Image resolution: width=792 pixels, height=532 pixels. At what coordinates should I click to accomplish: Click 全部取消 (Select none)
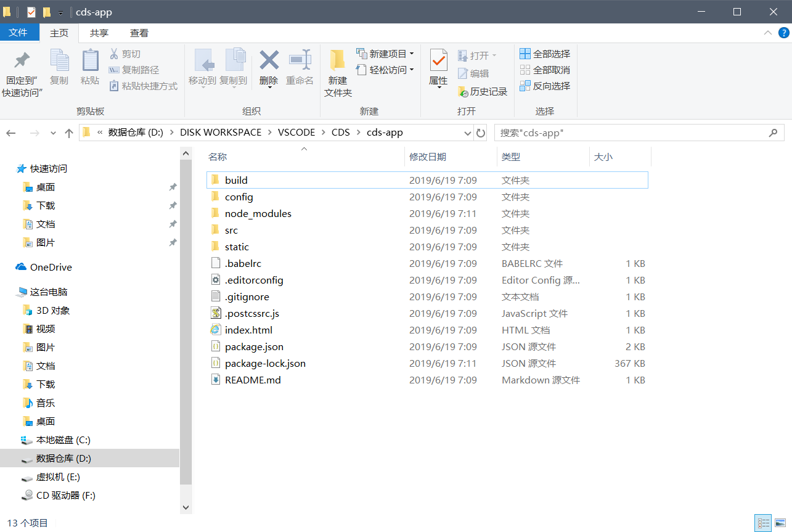click(x=545, y=70)
